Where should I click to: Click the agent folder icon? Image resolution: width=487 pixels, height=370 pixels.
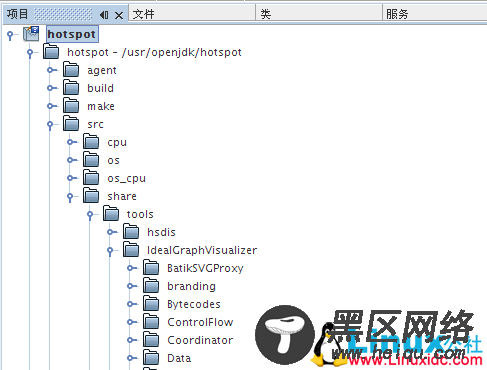(71, 70)
